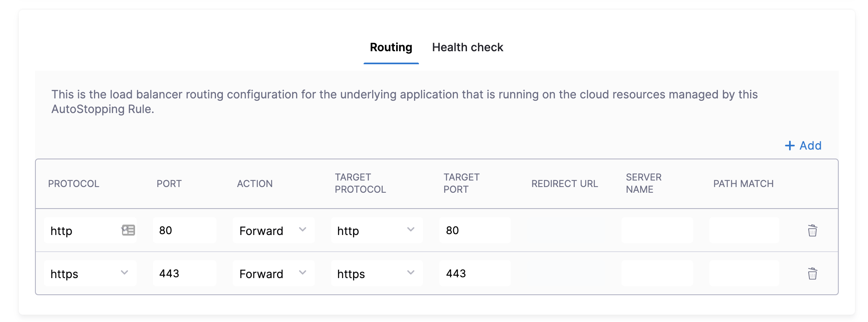Click the server name field in the https row
Viewport: 868px width, 322px height.
pyautogui.click(x=657, y=274)
